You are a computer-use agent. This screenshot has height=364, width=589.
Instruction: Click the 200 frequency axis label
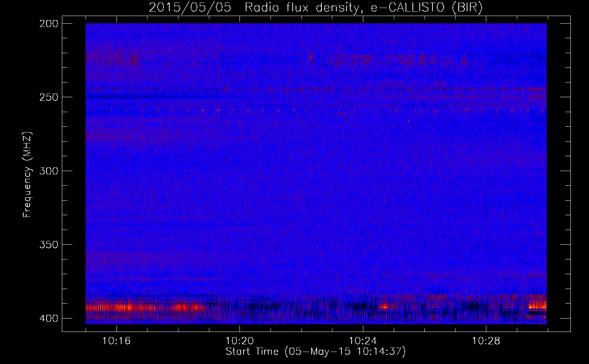49,24
